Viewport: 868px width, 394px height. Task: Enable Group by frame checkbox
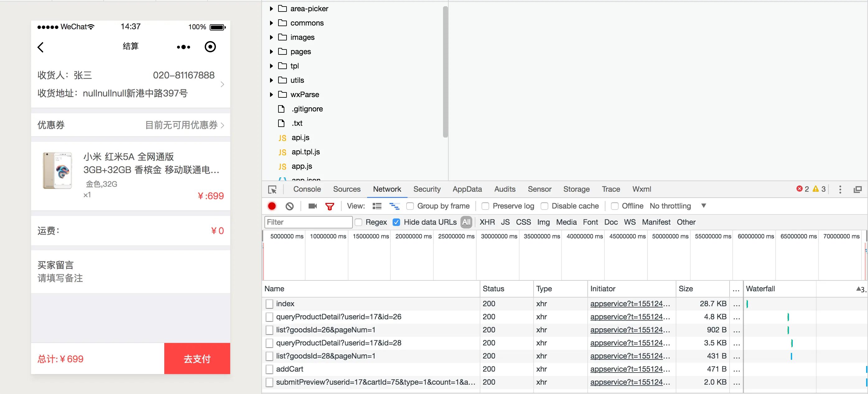pos(410,206)
